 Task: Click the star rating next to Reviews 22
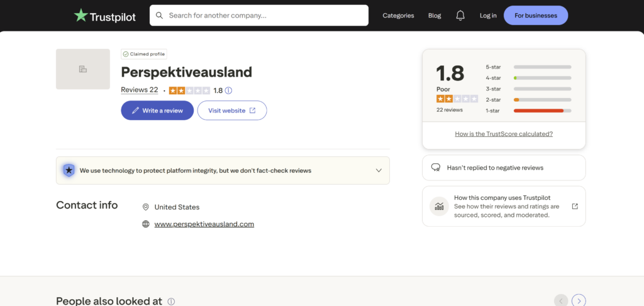[x=189, y=90]
